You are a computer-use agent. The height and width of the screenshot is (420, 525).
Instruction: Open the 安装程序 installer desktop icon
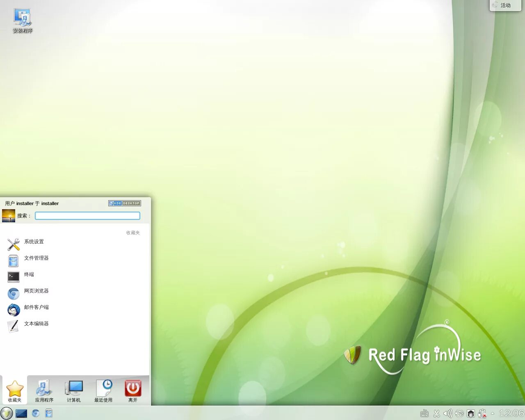click(23, 21)
